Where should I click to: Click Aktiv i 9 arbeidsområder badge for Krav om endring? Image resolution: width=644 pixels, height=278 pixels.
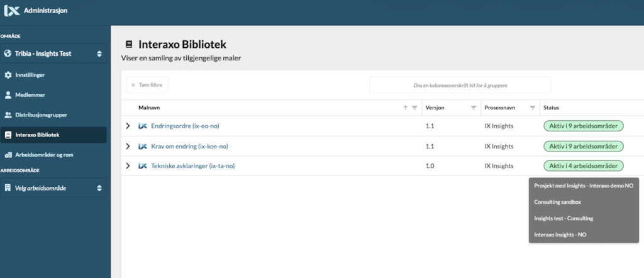coord(583,146)
